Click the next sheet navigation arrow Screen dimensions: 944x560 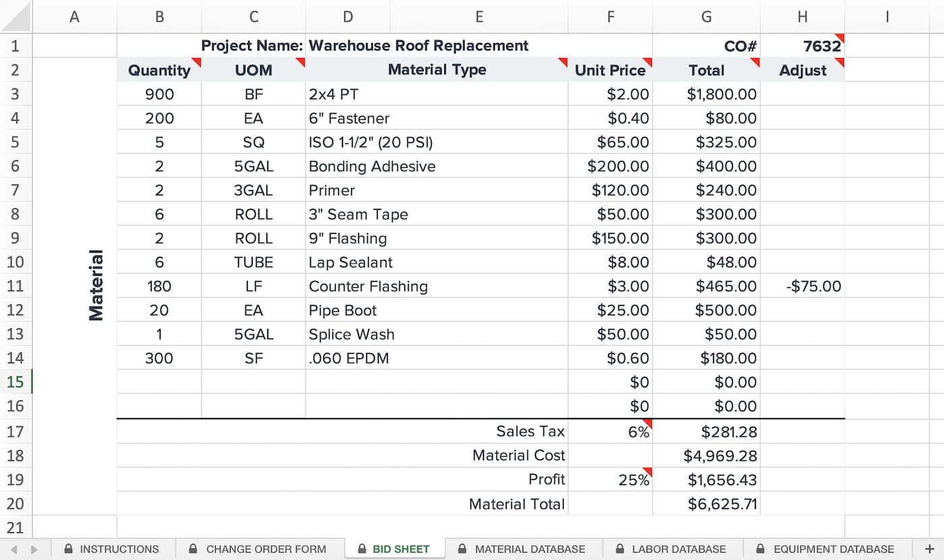(x=34, y=549)
